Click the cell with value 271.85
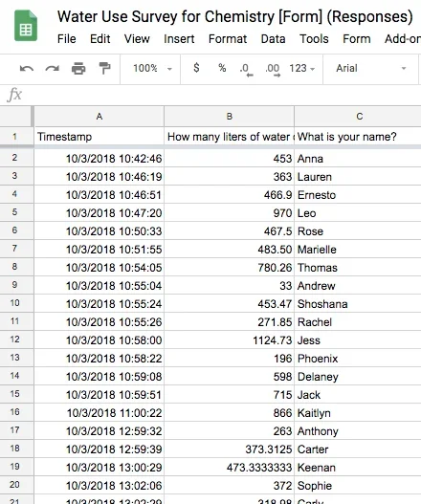 pos(230,321)
